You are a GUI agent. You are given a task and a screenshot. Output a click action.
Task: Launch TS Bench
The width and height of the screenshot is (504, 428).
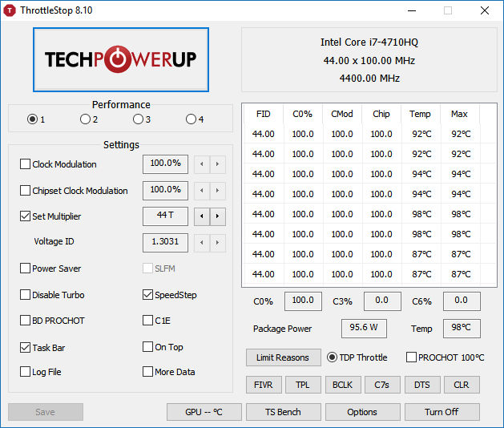pyautogui.click(x=283, y=412)
